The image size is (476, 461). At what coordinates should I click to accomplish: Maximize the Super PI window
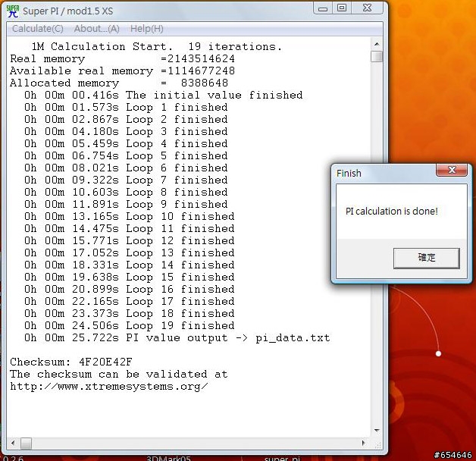click(x=342, y=8)
